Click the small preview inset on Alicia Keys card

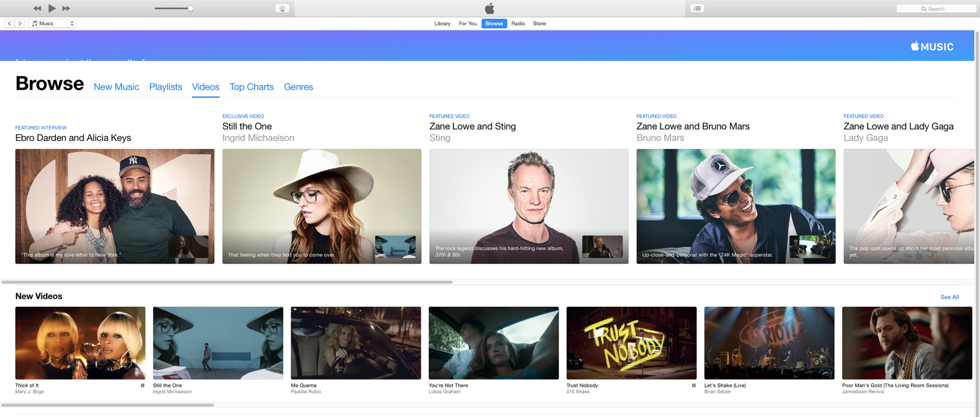pyautogui.click(x=188, y=247)
